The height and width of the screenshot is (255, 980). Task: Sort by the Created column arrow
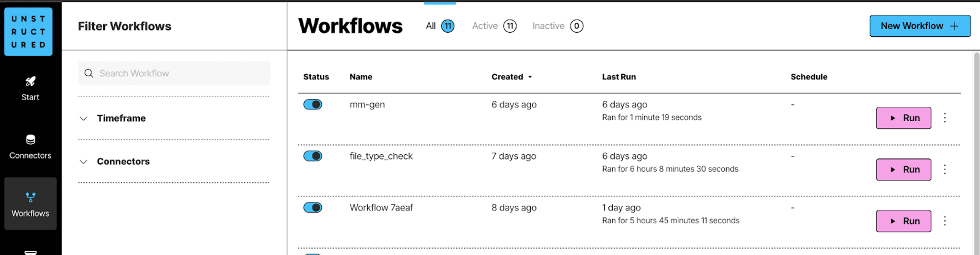tap(530, 77)
